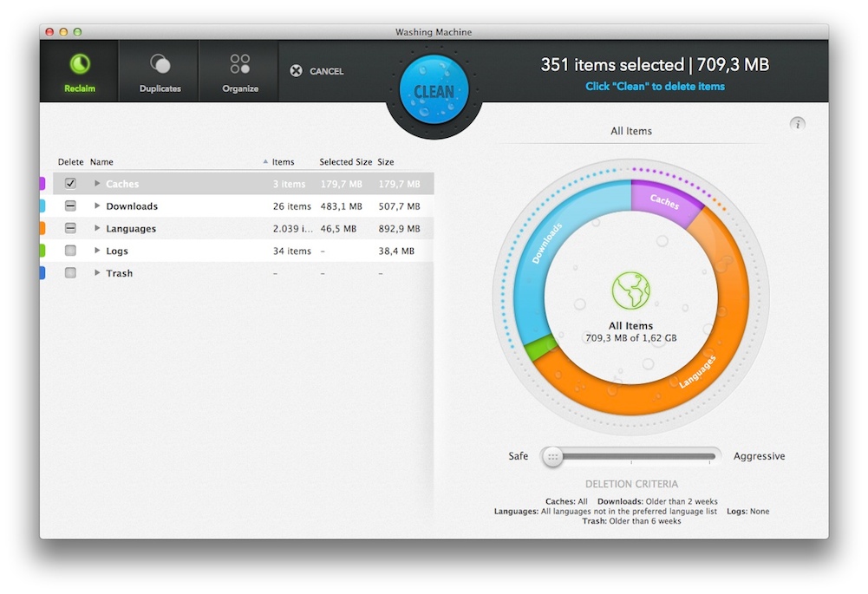868x594 pixels.
Task: Click the '507,7 MB' size cell
Action: pyautogui.click(x=399, y=206)
